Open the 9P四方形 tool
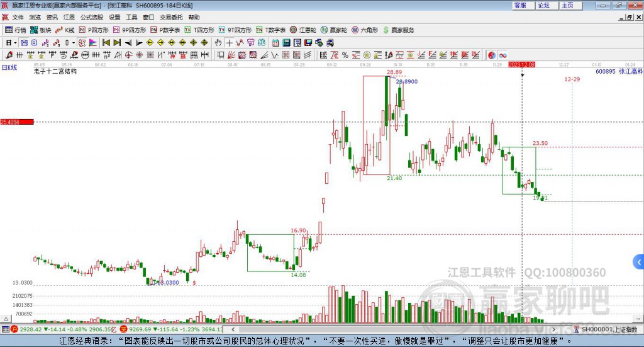Screen dimensions: 644x347 tap(129, 30)
